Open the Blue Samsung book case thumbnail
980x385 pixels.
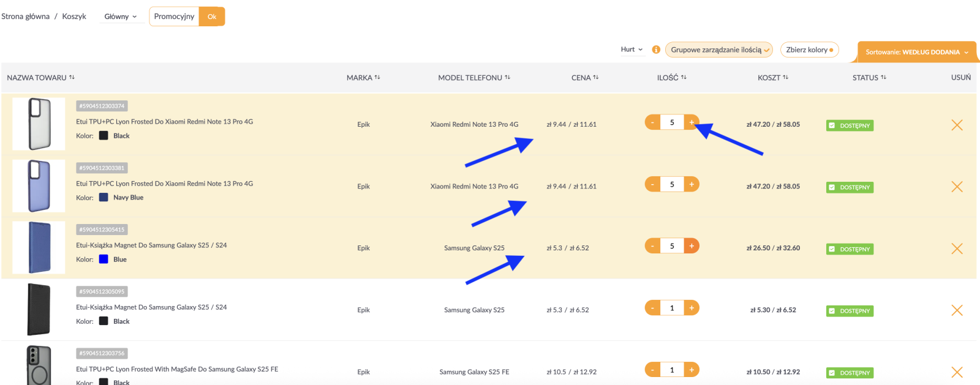point(39,248)
